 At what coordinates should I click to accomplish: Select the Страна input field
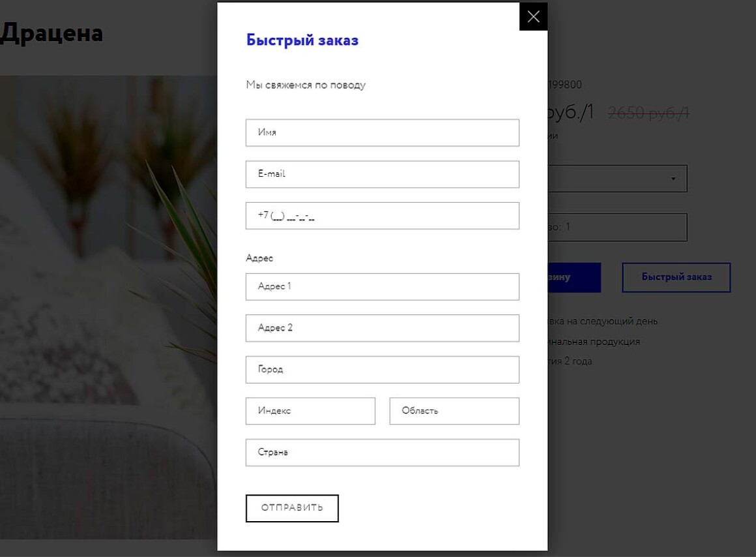coord(383,453)
